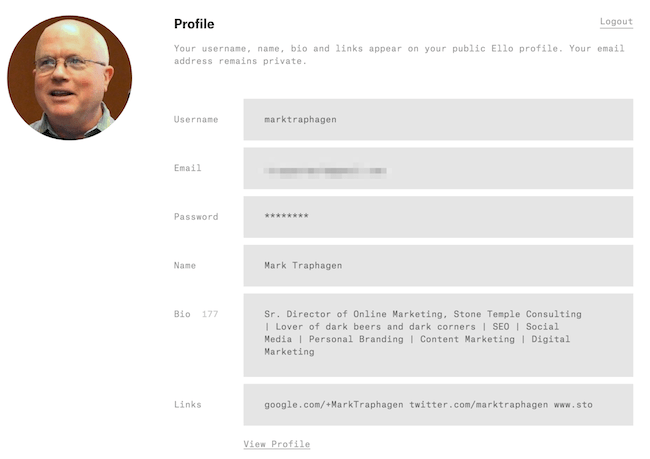Click the Logout link
The width and height of the screenshot is (650, 459).
616,22
